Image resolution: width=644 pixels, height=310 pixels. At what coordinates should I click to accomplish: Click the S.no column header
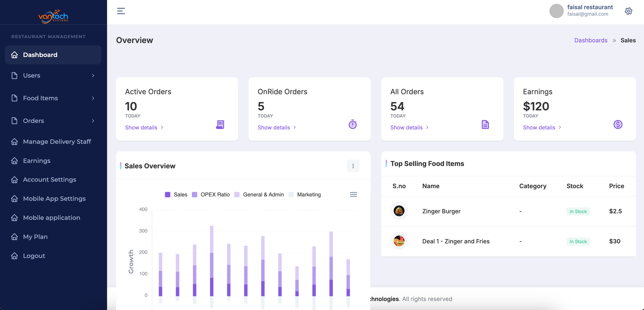(399, 186)
